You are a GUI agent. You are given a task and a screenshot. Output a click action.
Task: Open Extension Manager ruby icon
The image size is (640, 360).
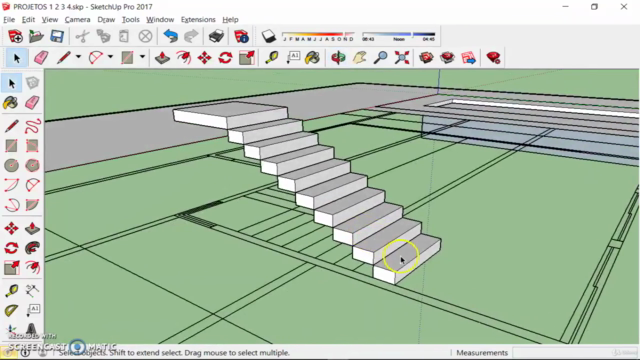[493, 58]
